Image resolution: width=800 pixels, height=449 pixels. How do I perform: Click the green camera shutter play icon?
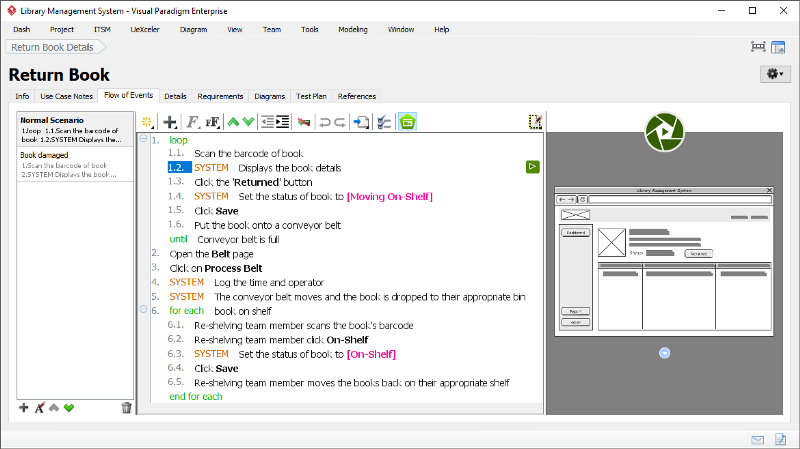pos(663,131)
